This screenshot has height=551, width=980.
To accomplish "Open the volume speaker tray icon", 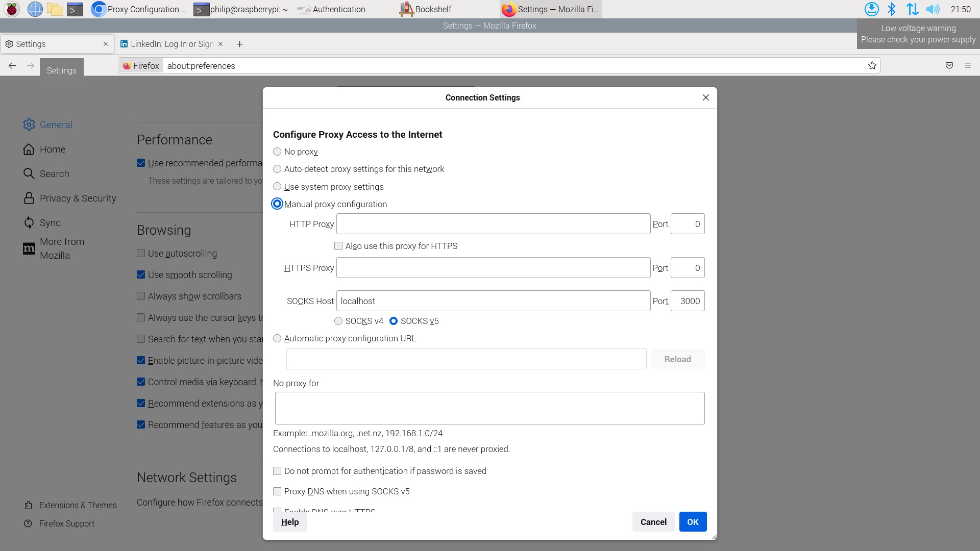I will point(933,9).
